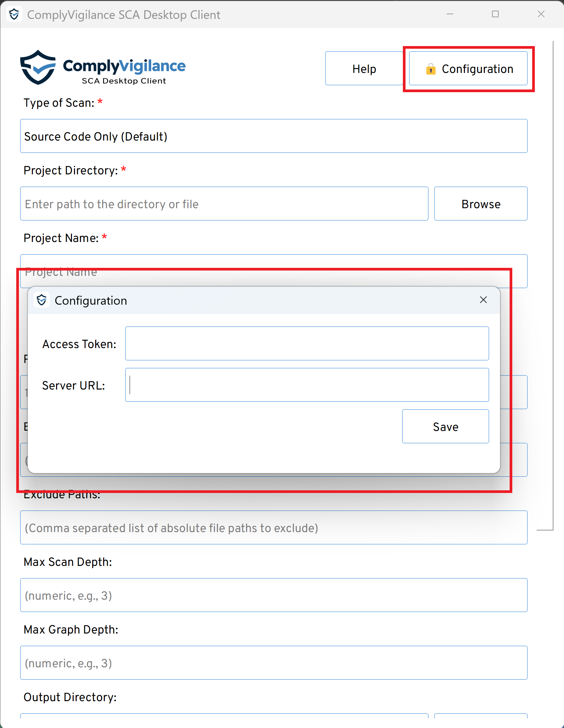Focus the Access Token field
This screenshot has width=564, height=728.
(307, 344)
